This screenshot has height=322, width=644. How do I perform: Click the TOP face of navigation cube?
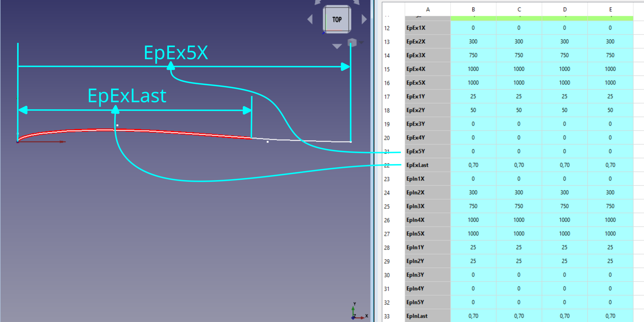click(337, 19)
